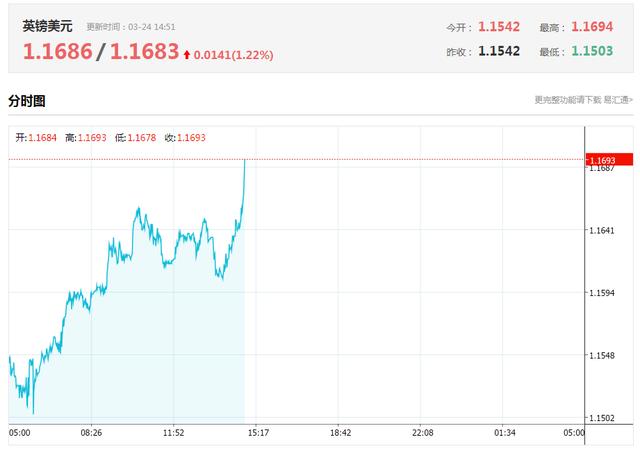Click the 08:26 time axis label

pos(91,433)
